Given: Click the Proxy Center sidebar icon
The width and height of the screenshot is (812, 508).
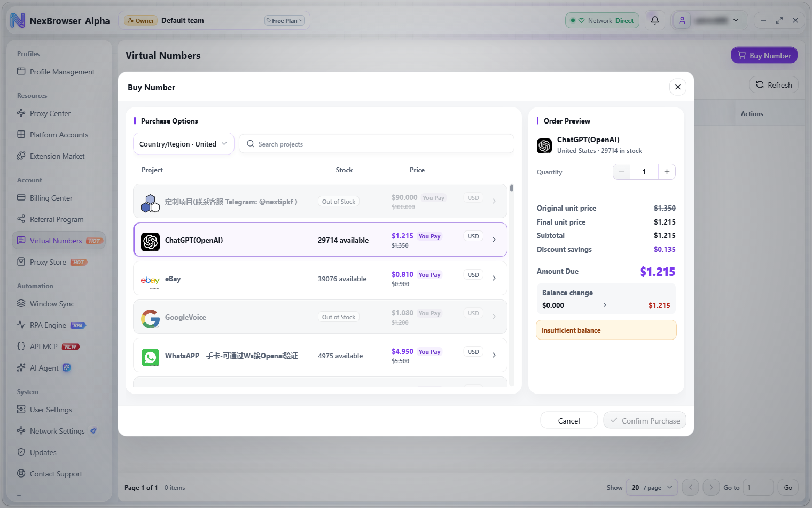Looking at the screenshot, I should click(21, 113).
